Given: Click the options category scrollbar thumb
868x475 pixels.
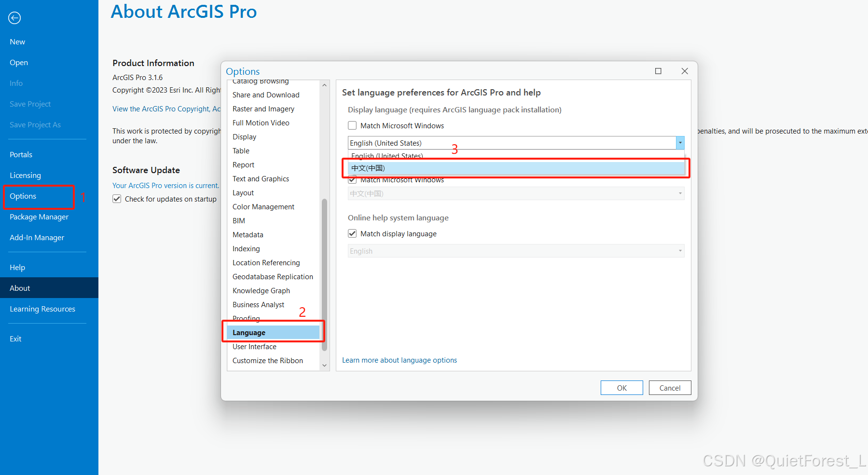Looking at the screenshot, I should [324, 275].
